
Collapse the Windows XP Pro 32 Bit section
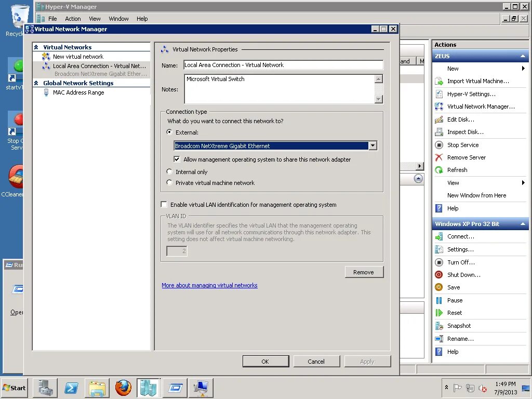click(523, 224)
